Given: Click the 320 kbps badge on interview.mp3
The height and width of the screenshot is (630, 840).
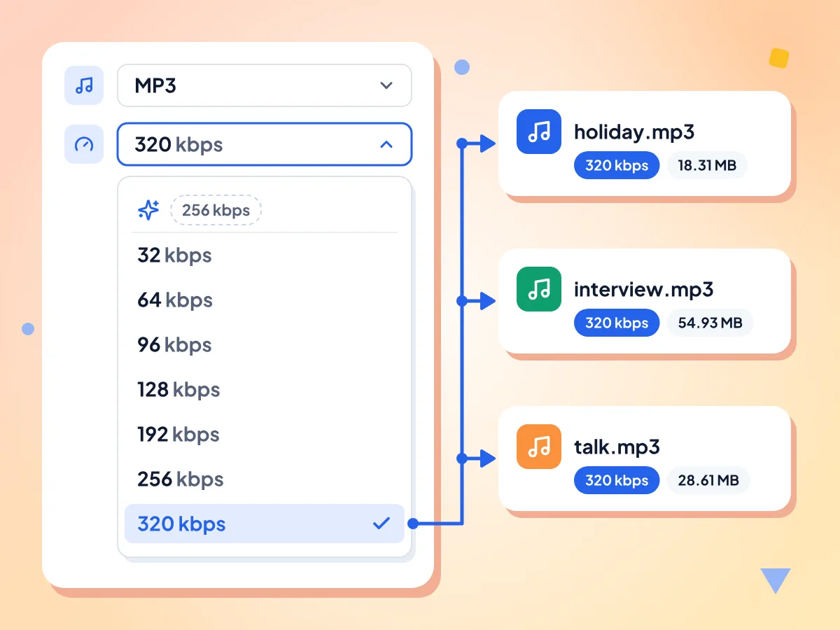Looking at the screenshot, I should tap(617, 323).
